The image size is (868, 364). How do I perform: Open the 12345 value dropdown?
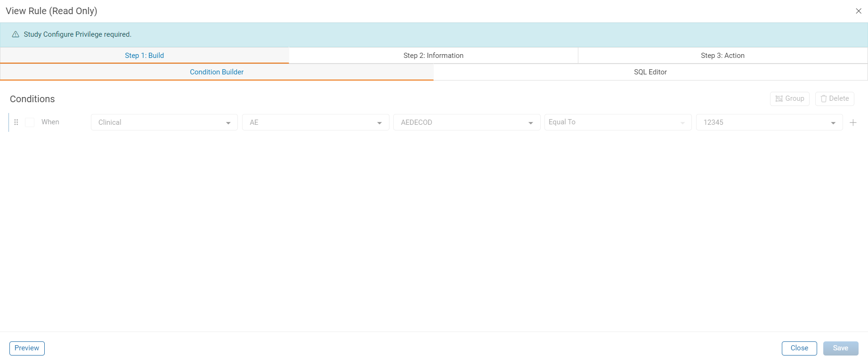click(770, 122)
